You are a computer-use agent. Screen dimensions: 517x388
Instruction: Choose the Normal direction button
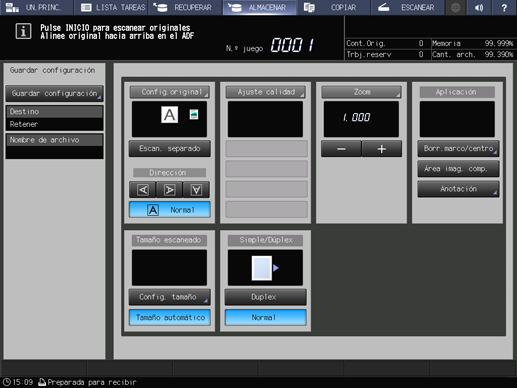coord(170,210)
